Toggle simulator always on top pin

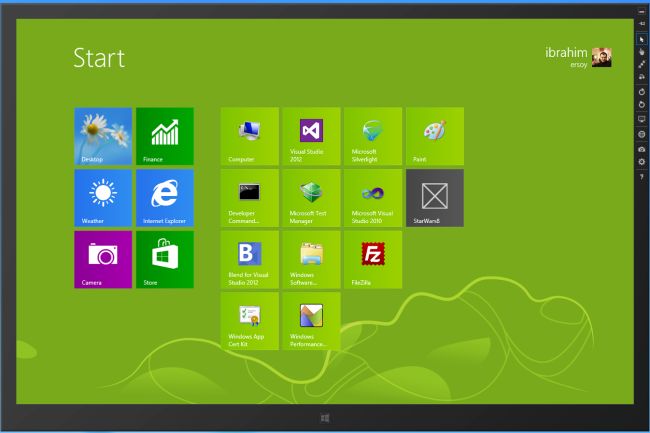pos(642,24)
